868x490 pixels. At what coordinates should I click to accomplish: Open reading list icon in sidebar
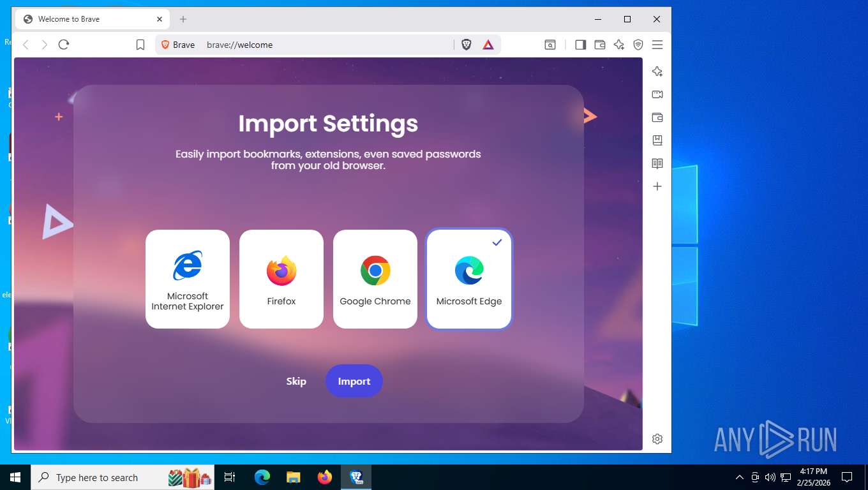pos(657,163)
